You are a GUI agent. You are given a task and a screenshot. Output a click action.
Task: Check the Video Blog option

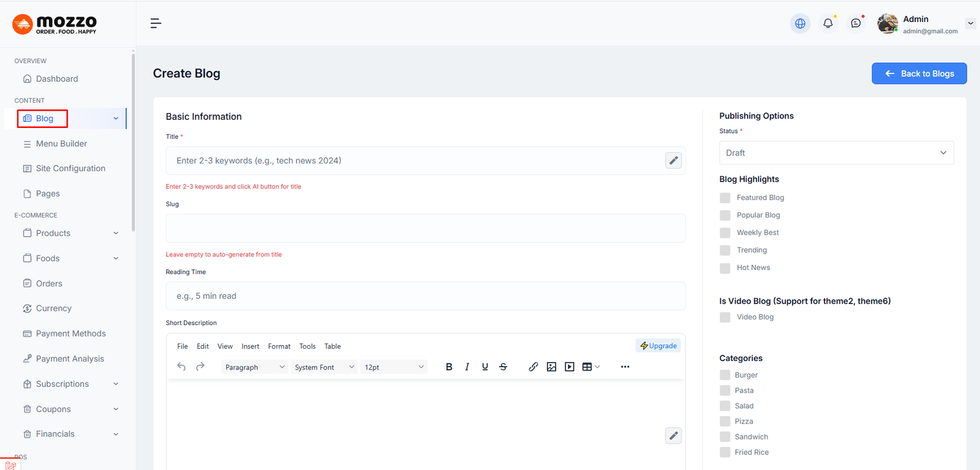coord(725,317)
